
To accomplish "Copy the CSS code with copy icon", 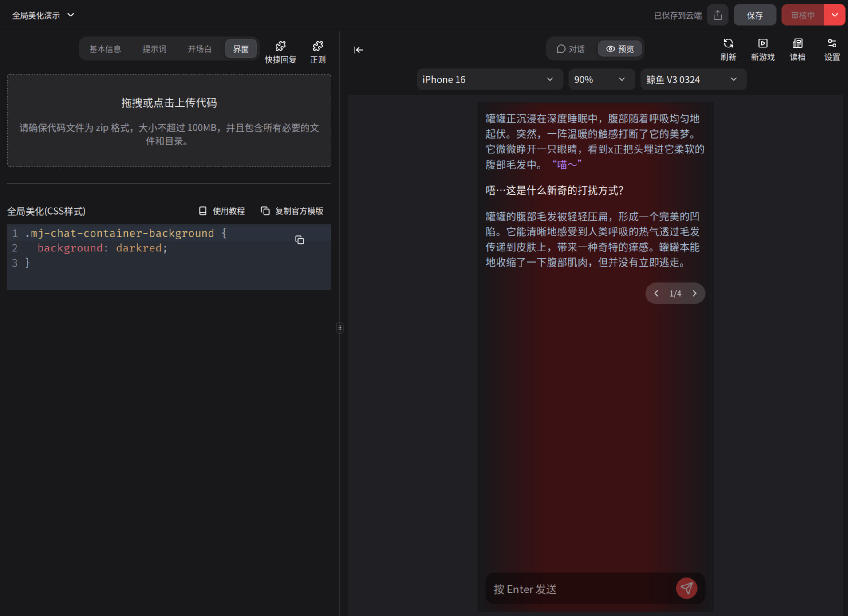I will click(x=300, y=240).
